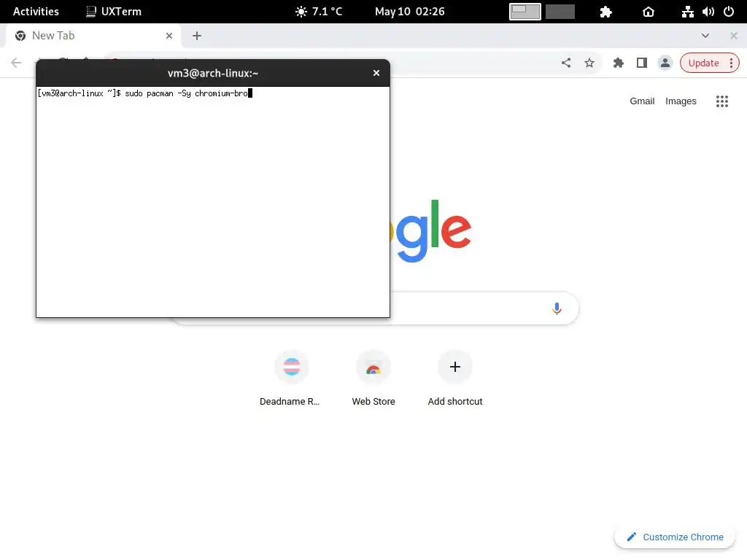Click the puzzle extension icon in top bar
The width and height of the screenshot is (747, 560).
click(x=606, y=12)
